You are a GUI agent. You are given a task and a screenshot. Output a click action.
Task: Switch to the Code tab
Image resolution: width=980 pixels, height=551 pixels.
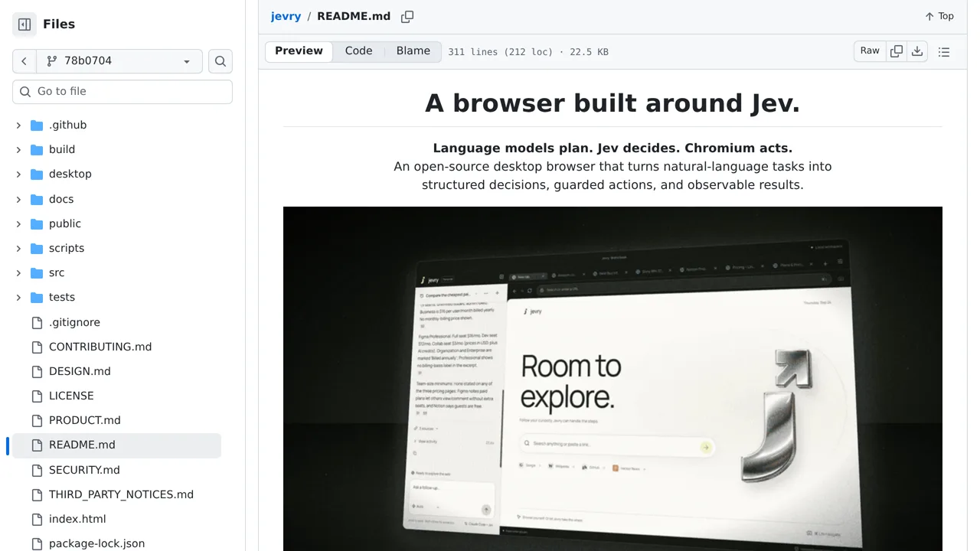point(358,51)
